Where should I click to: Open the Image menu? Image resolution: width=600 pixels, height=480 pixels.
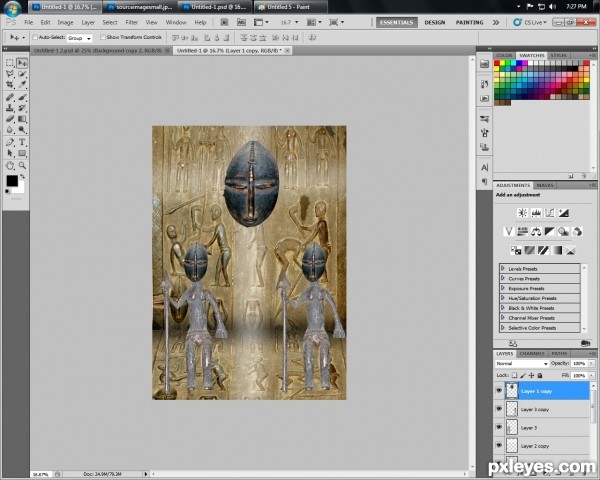[65, 22]
